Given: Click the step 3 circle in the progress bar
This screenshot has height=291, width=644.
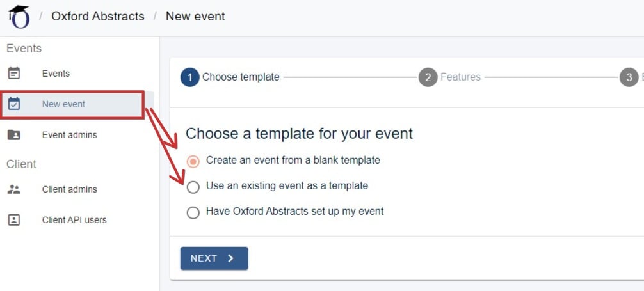Looking at the screenshot, I should click(x=629, y=77).
